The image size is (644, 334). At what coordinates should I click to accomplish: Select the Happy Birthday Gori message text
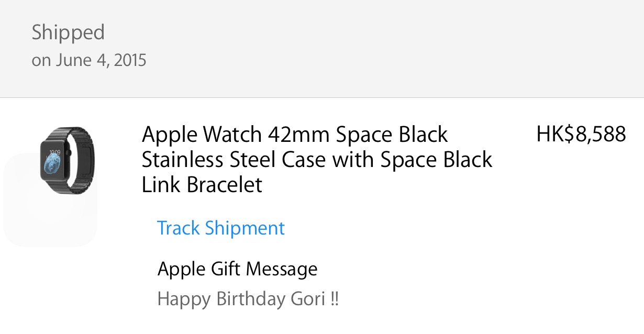(248, 299)
